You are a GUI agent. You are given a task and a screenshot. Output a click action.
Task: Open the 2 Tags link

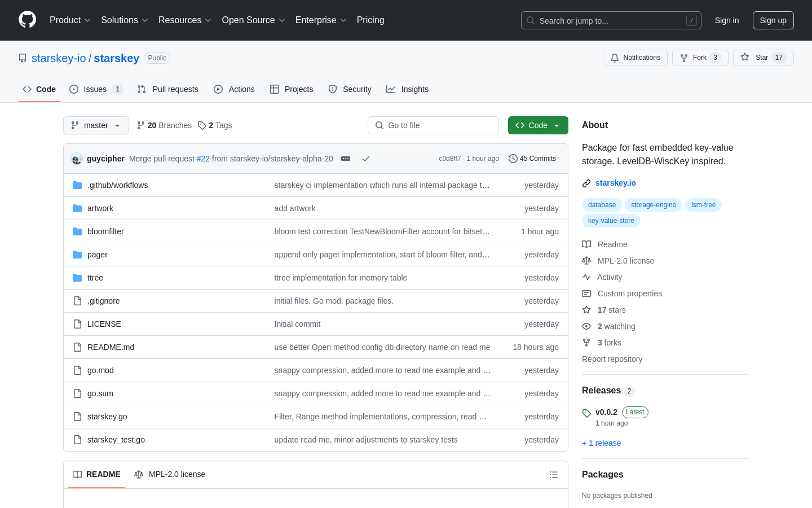click(x=215, y=125)
